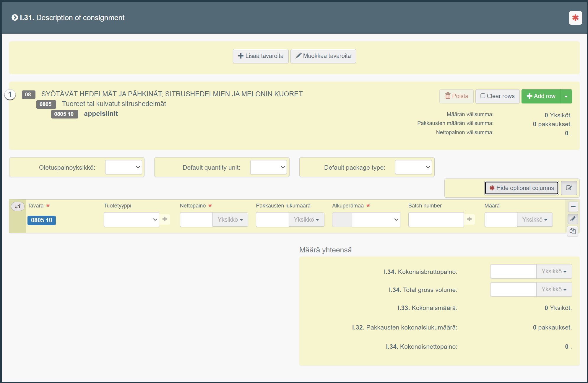
Task: Click the pencil edit icon for row #1
Action: click(573, 219)
